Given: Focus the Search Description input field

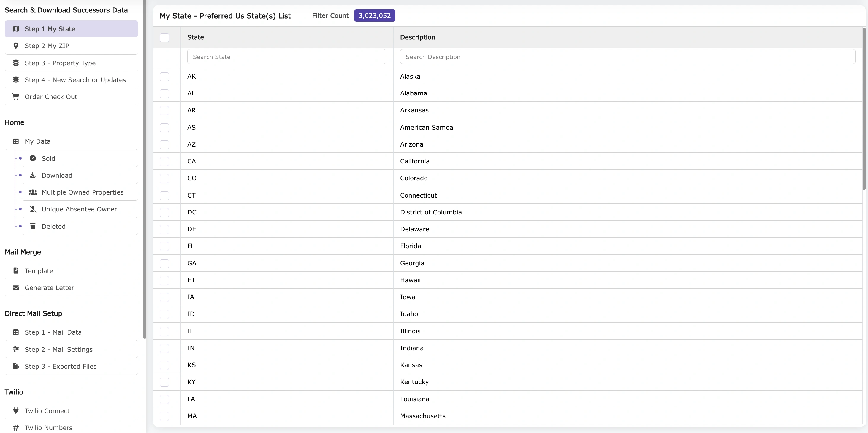Looking at the screenshot, I should [627, 57].
